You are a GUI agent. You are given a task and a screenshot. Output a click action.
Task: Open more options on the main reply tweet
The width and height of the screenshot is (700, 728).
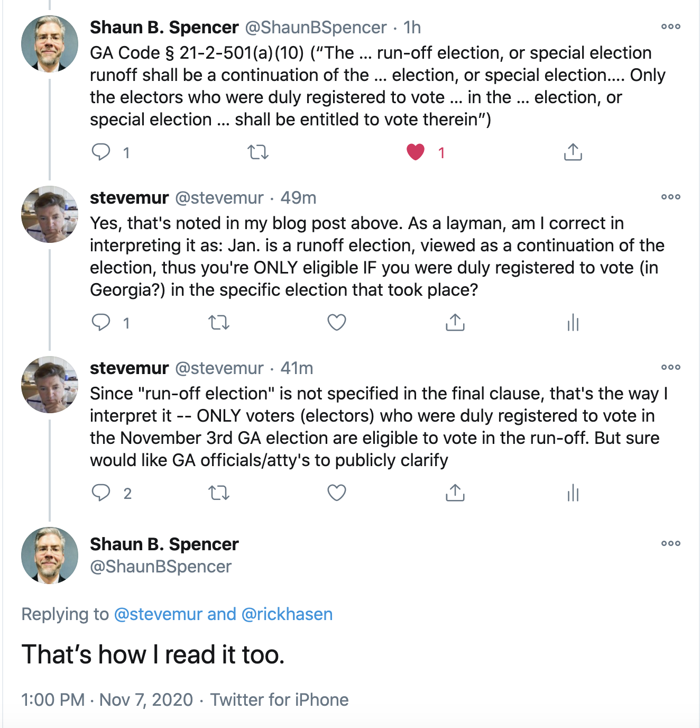coord(670,543)
